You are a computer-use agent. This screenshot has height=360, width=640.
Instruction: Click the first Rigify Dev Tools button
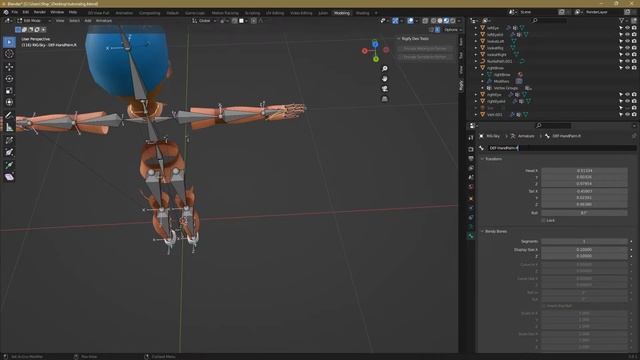[x=425, y=48]
